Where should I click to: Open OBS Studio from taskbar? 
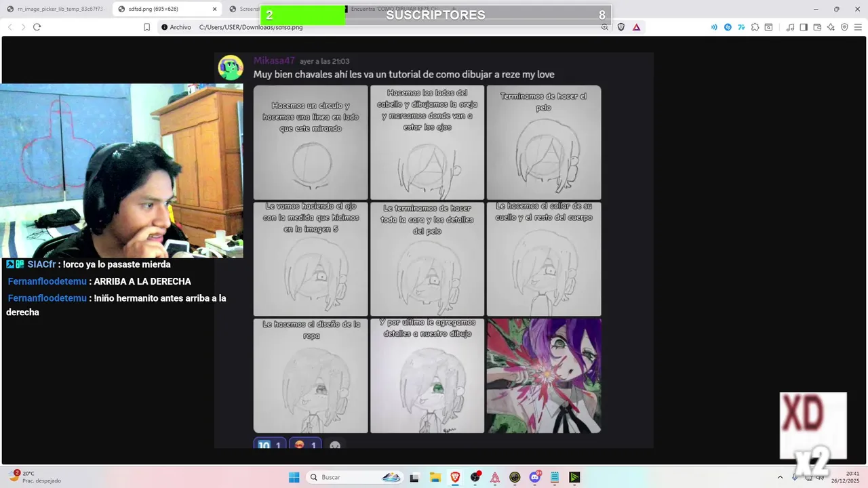(x=475, y=477)
